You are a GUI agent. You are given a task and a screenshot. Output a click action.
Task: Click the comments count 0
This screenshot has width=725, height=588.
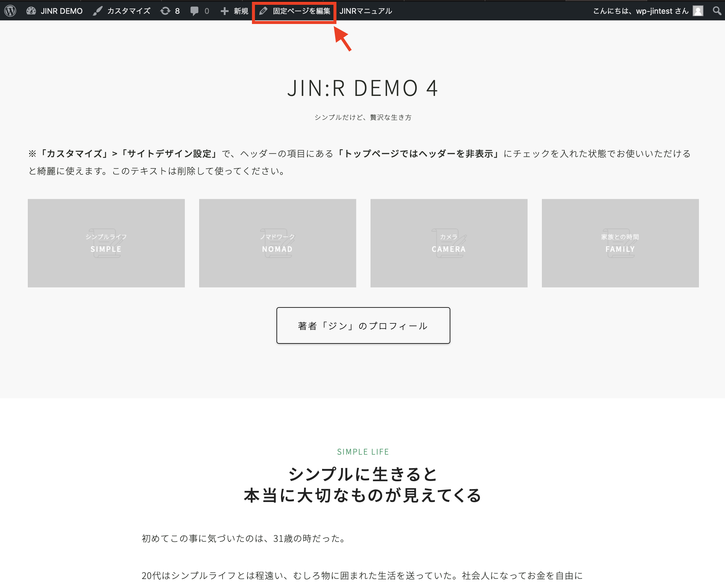click(207, 11)
